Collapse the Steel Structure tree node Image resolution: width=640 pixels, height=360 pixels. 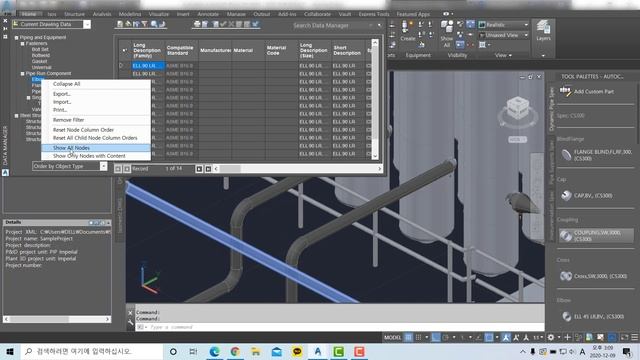[16, 116]
